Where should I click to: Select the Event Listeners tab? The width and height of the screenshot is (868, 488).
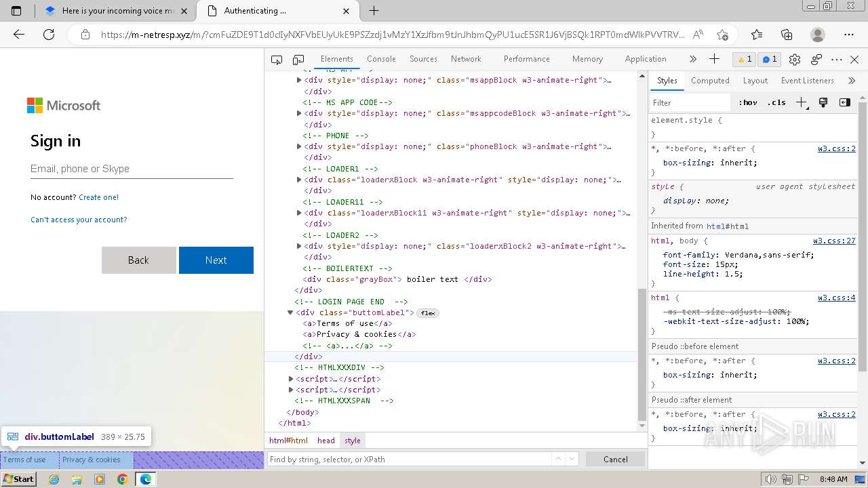coord(807,80)
